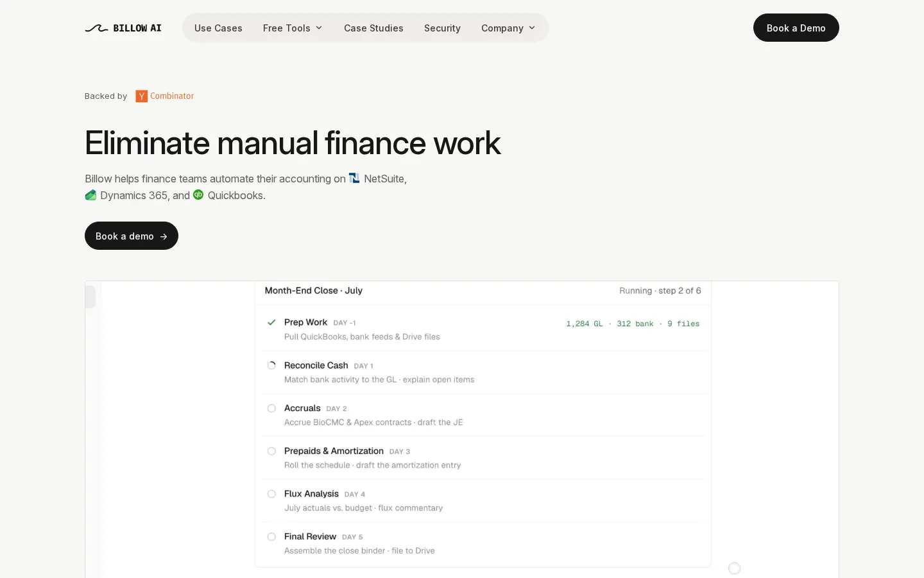Click the 1,284 GL count

tap(584, 324)
